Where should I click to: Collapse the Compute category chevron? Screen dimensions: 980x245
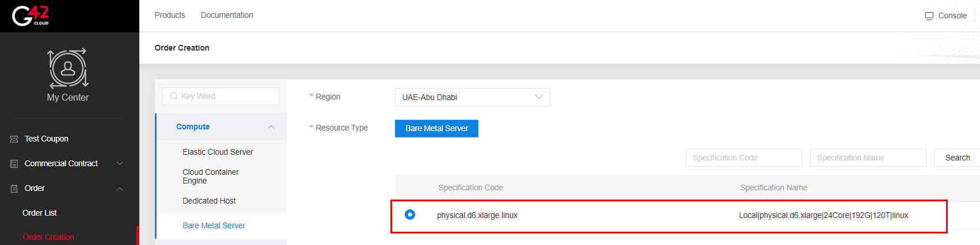click(271, 127)
